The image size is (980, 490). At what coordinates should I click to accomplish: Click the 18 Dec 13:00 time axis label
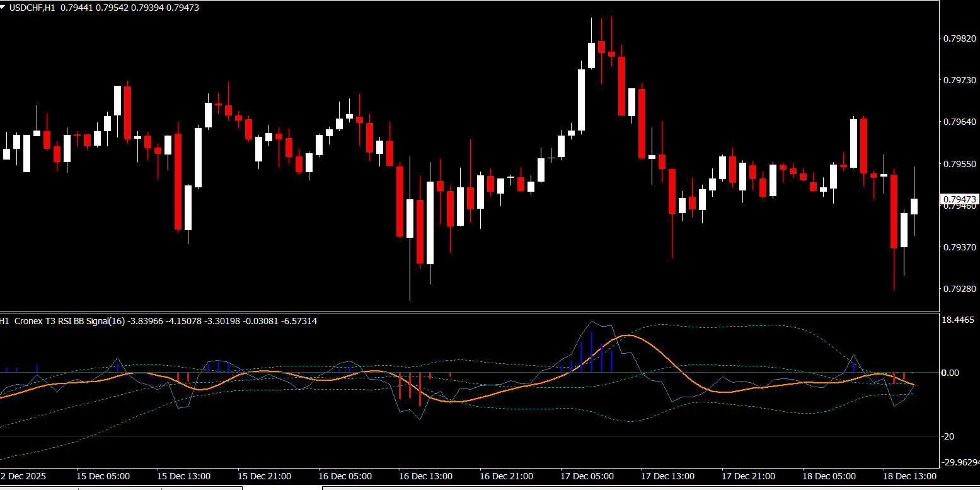pos(909,476)
